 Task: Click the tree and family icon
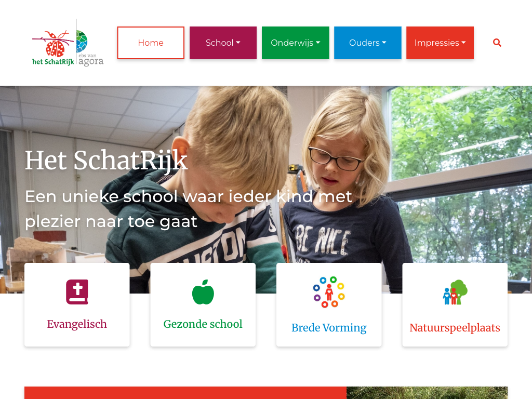455,292
